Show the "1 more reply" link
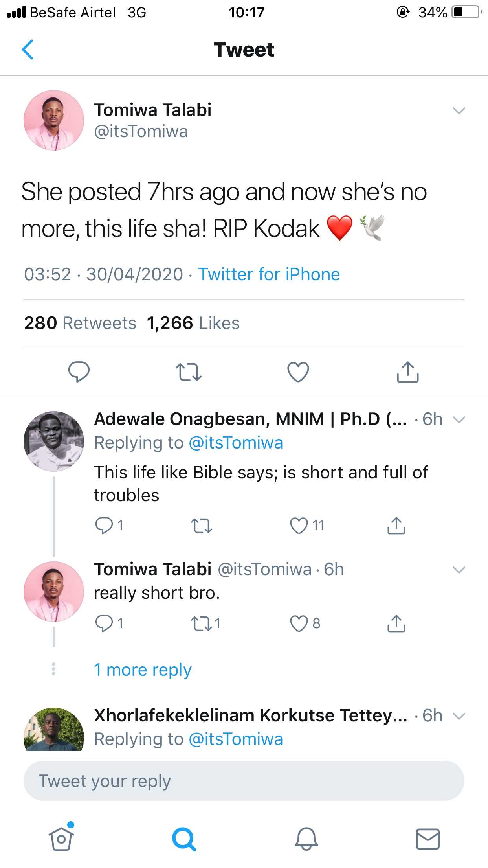This screenshot has width=488, height=868. [x=143, y=670]
